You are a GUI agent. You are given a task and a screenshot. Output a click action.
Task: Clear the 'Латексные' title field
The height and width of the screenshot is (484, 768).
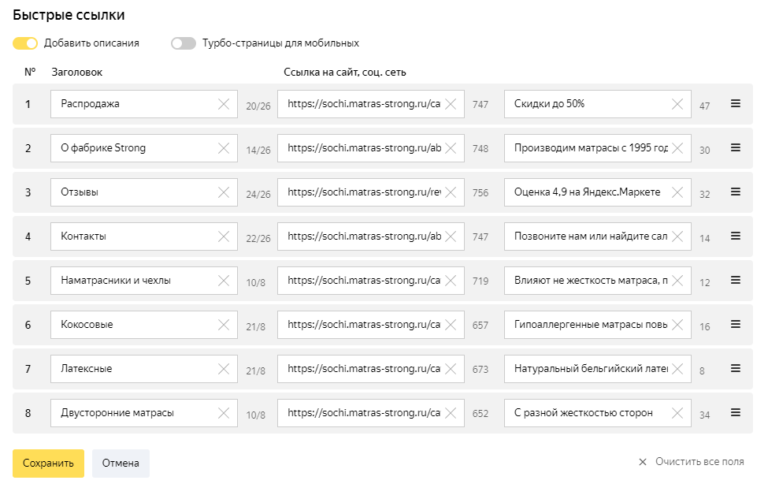pos(223,368)
